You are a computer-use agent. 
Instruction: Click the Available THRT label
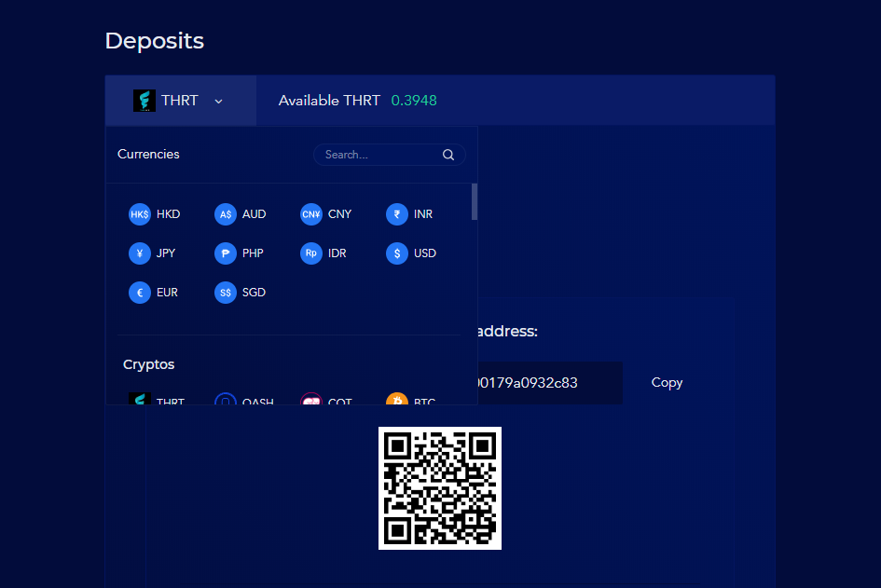coord(329,101)
